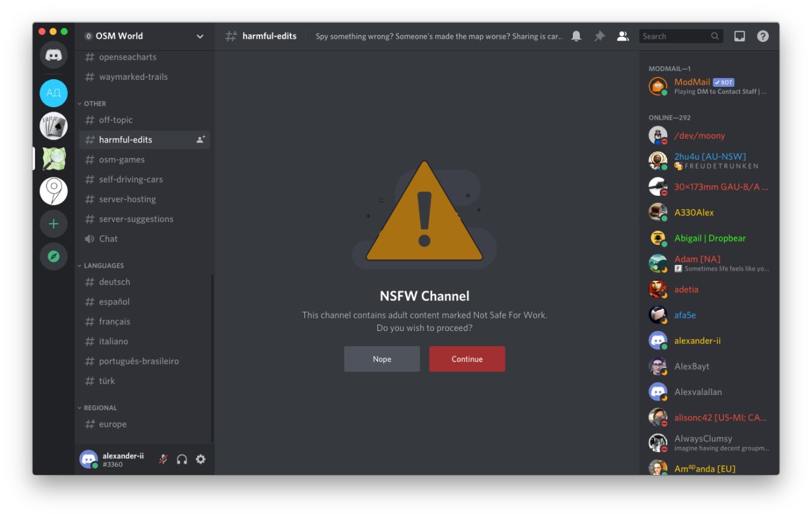Open the deutsch channel
Viewport: 812px width, 518px height.
tap(145, 282)
